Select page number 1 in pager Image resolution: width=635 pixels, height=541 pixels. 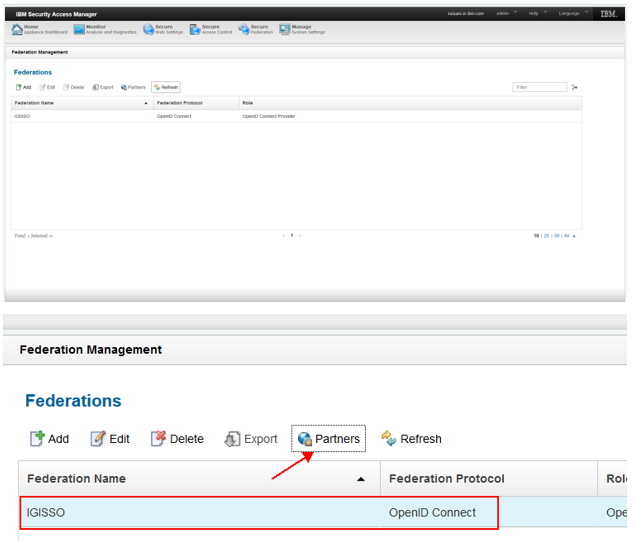[x=292, y=235]
